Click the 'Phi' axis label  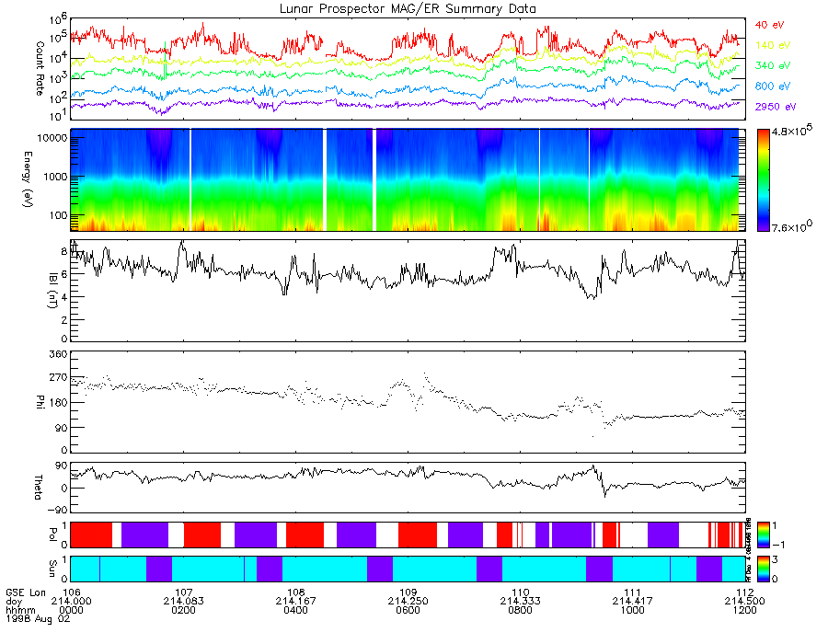(40, 402)
